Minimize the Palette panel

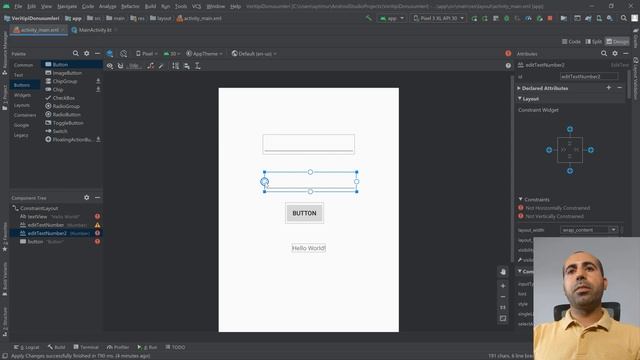[97, 53]
